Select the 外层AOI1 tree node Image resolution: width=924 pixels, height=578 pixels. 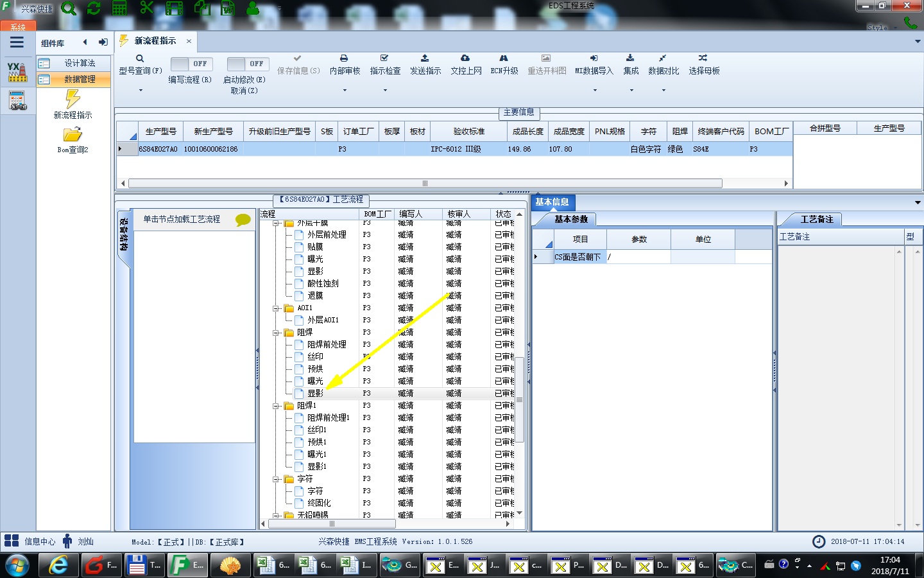(323, 320)
